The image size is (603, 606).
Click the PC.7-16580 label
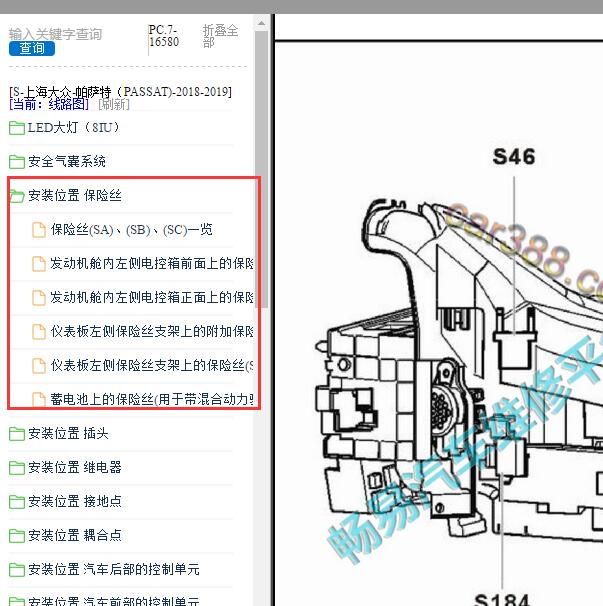[x=164, y=36]
